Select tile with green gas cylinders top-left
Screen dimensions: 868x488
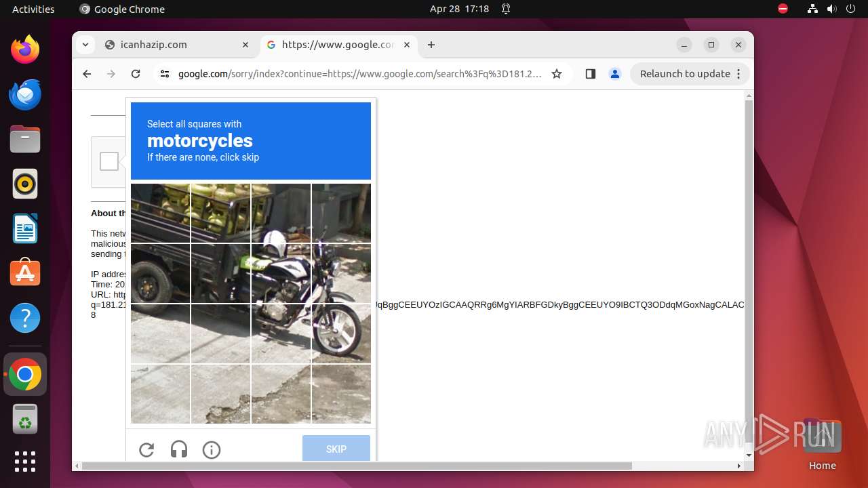(160, 213)
